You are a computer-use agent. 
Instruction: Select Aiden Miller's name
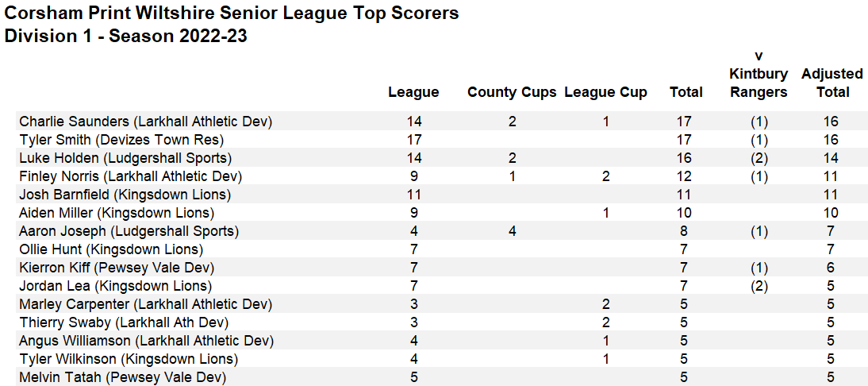coord(117,213)
